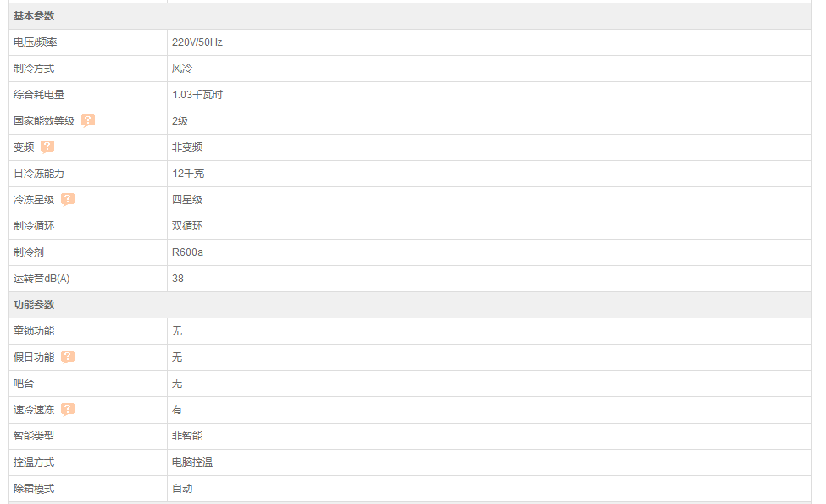Screen dimensions: 826x504
Task: Click the 风冷 cooling method value
Action: coord(182,69)
